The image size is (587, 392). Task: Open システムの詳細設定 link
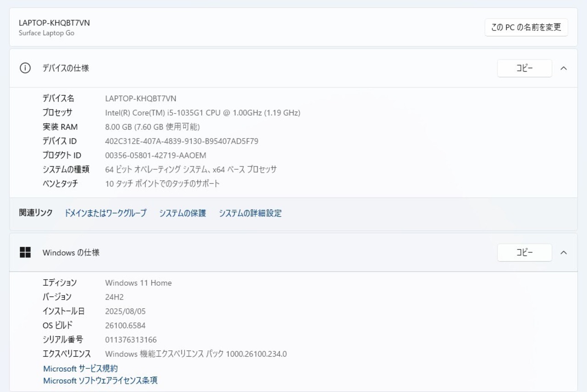tap(250, 213)
